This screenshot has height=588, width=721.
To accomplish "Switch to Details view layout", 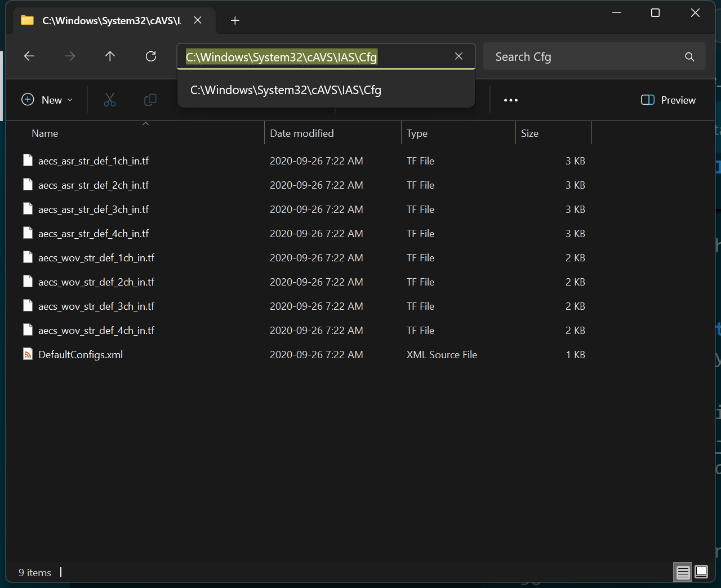I will click(x=683, y=572).
